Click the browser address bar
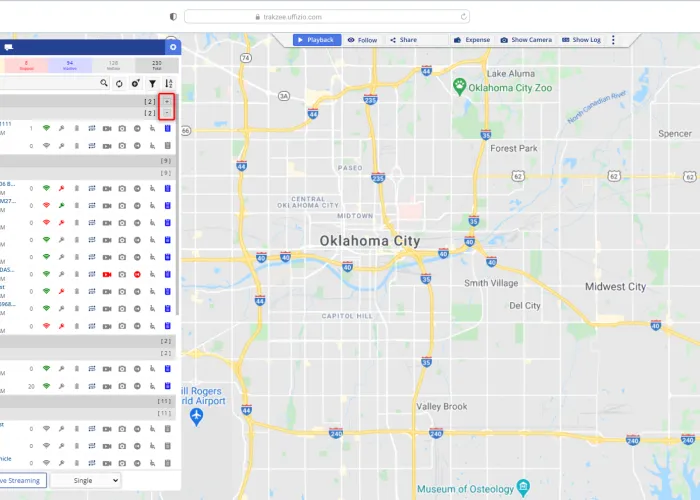Image resolution: width=700 pixels, height=500 pixels. [325, 16]
